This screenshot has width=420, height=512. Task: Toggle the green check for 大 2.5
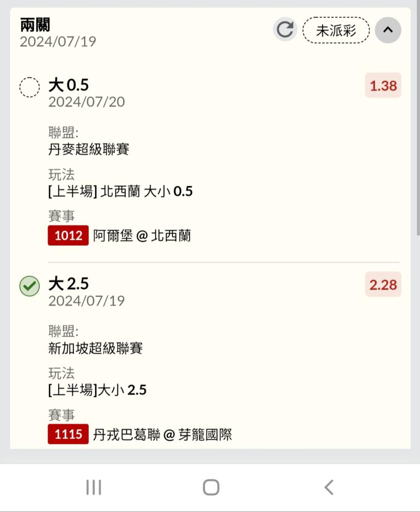pyautogui.click(x=29, y=286)
